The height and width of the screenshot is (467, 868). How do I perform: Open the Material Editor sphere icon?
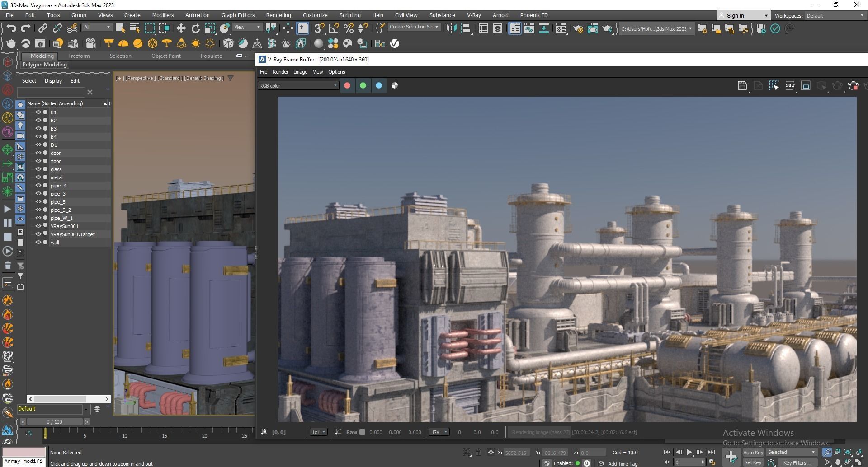point(319,43)
